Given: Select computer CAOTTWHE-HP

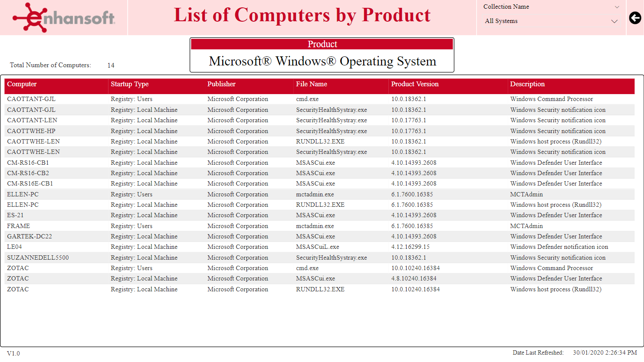Looking at the screenshot, I should 31,131.
